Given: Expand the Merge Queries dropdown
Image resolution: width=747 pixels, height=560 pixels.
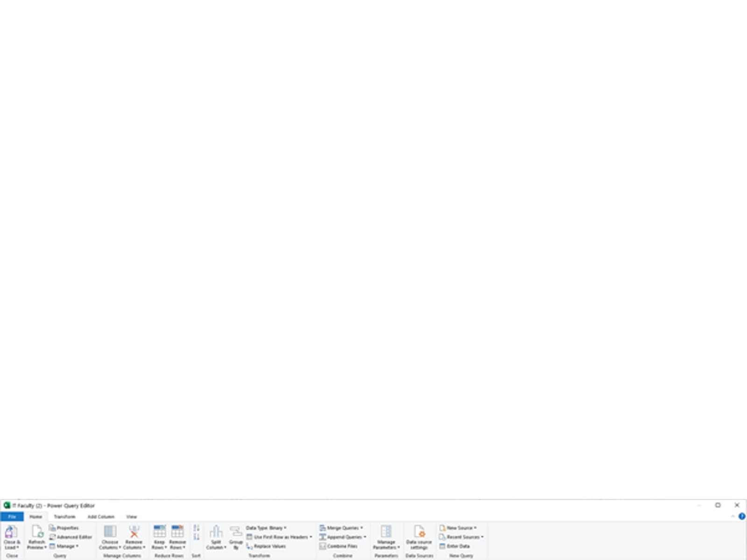Looking at the screenshot, I should (x=361, y=528).
